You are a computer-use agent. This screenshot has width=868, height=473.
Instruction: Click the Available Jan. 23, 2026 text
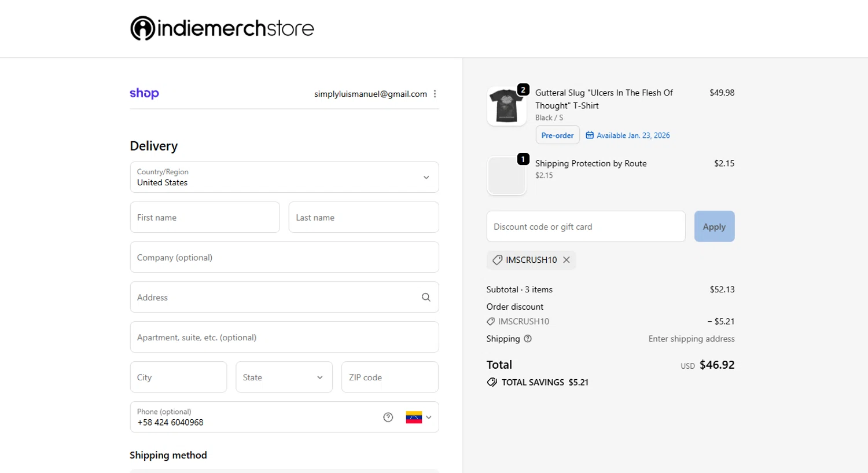(x=633, y=135)
